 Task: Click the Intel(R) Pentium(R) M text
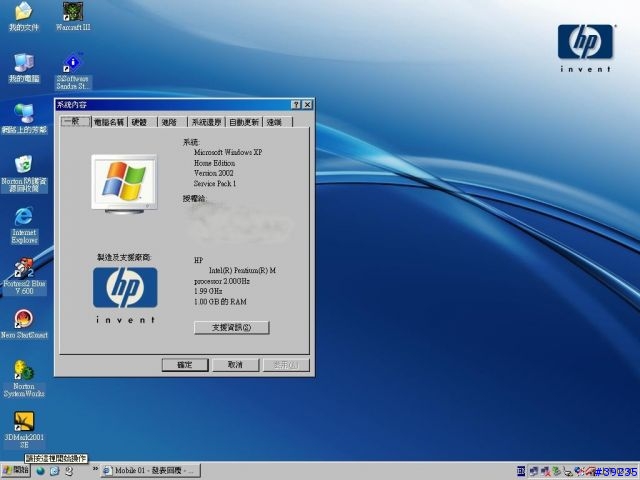[x=242, y=271]
